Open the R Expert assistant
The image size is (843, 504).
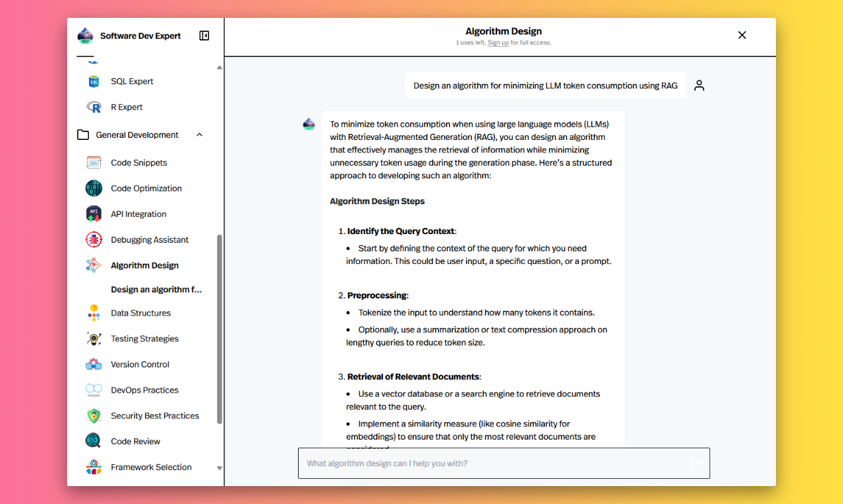point(127,107)
